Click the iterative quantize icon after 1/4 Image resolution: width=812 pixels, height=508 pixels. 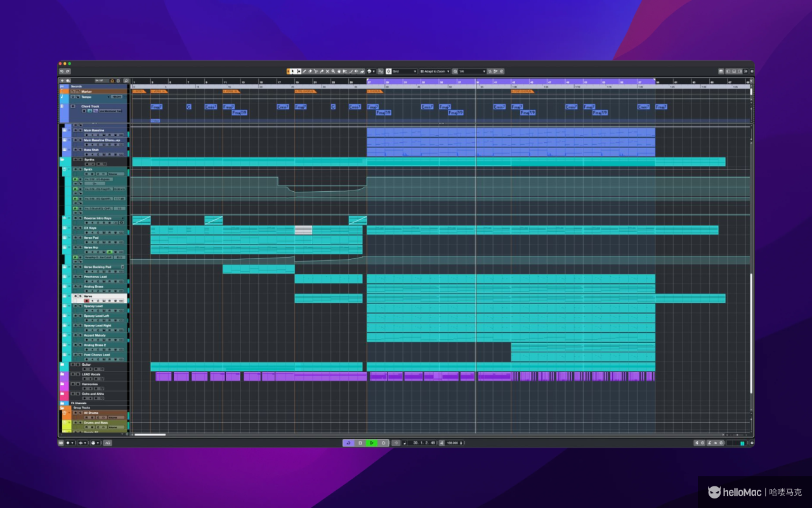(x=490, y=71)
